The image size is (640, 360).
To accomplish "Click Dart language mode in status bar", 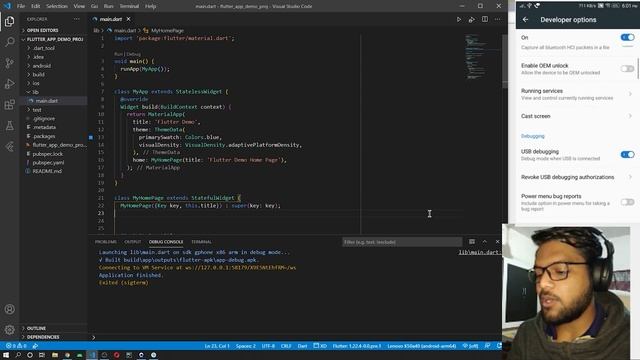I will (302, 346).
